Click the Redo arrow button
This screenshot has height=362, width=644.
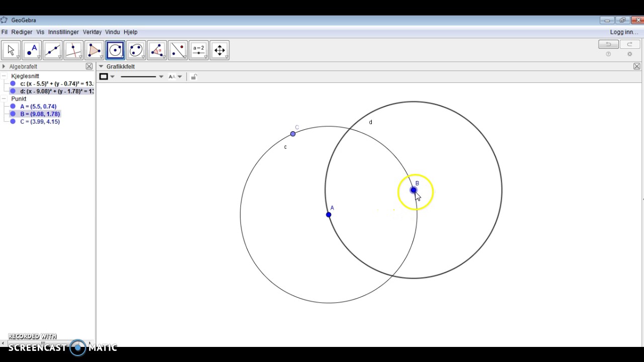click(x=629, y=44)
